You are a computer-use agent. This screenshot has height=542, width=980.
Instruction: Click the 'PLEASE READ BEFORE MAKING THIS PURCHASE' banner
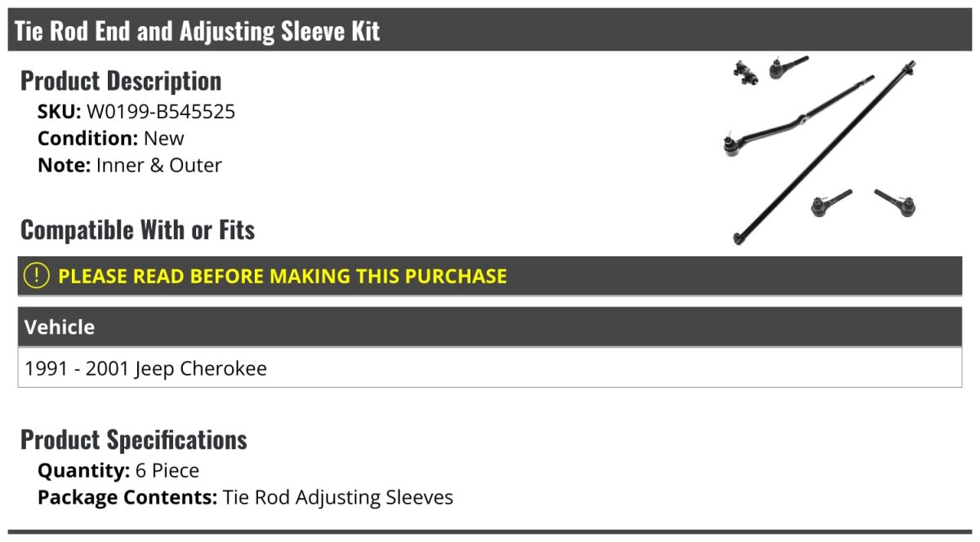(283, 276)
